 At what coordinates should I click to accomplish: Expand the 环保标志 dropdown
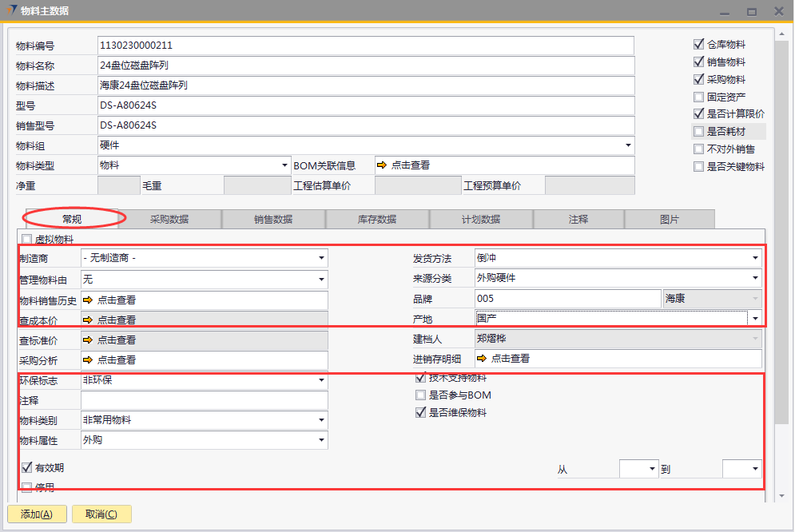pyautogui.click(x=321, y=380)
